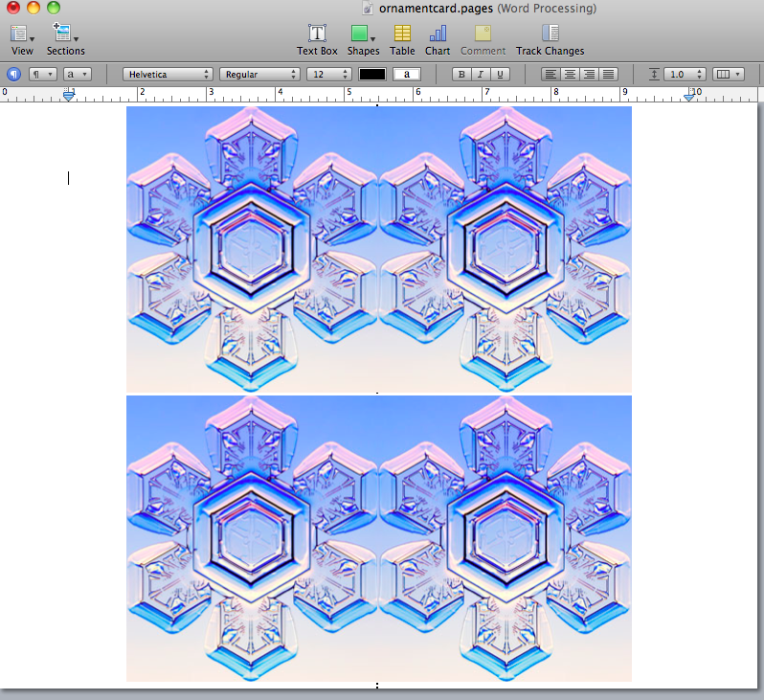Select the top-right snowflake image

click(x=505, y=249)
